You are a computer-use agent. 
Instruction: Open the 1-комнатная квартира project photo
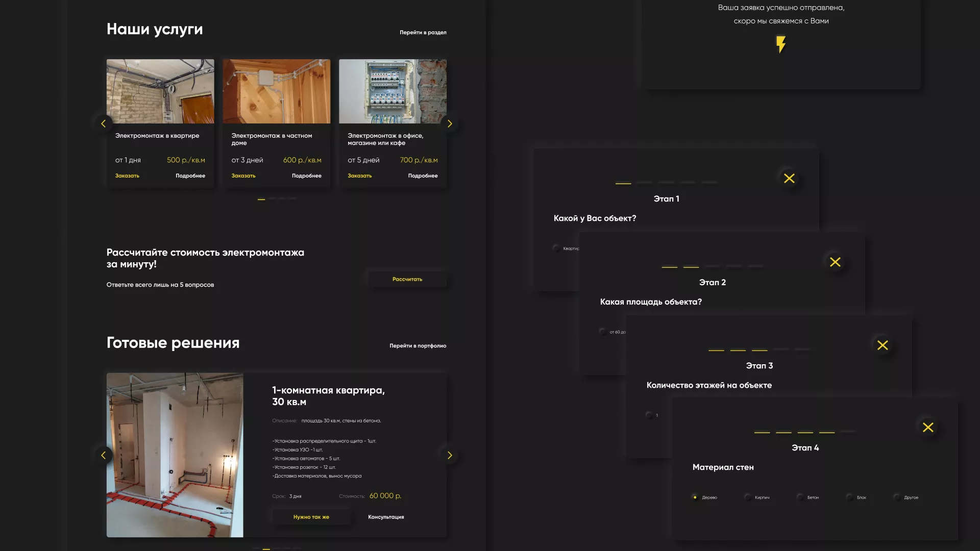click(175, 454)
